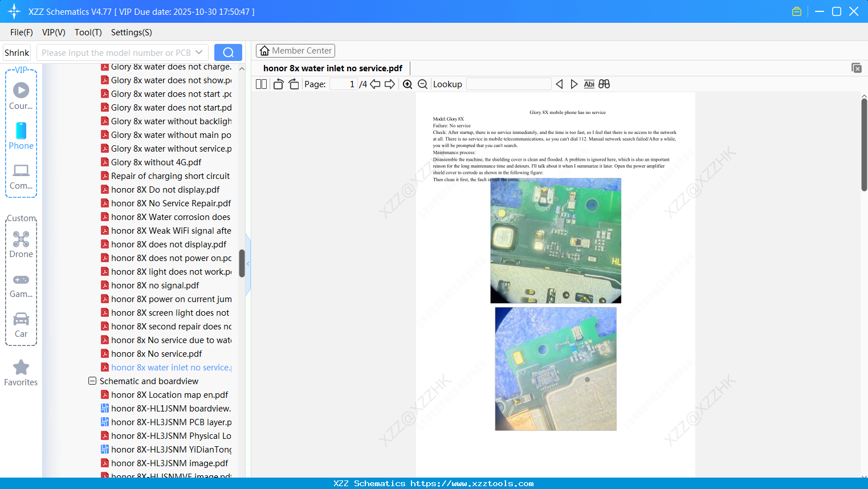
Task: Click the Shrink button
Action: (x=17, y=52)
